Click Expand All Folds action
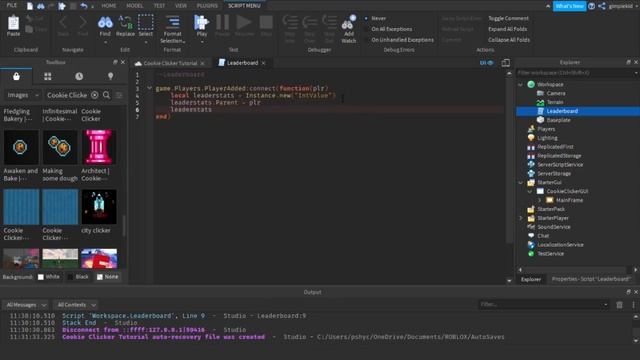This screenshot has height=360, width=640. pyautogui.click(x=507, y=29)
